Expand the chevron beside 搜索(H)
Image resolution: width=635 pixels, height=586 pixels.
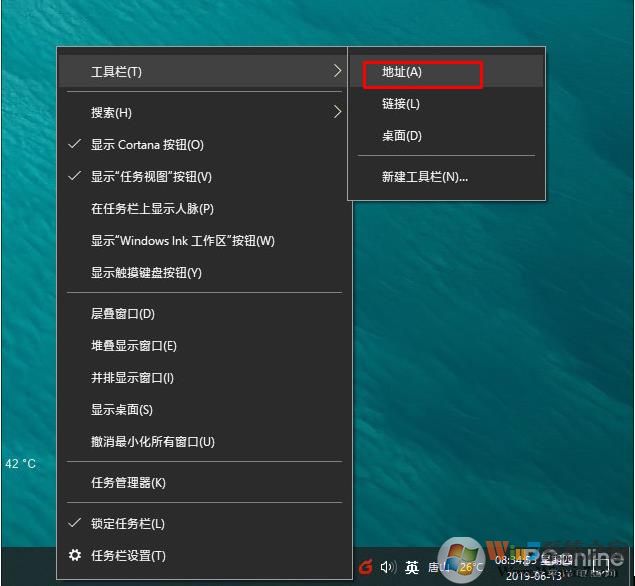(x=337, y=112)
